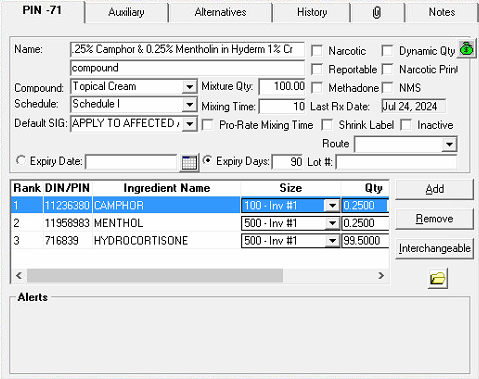Click the yellow open folder icon
This screenshot has height=379, width=479.
coord(438,278)
